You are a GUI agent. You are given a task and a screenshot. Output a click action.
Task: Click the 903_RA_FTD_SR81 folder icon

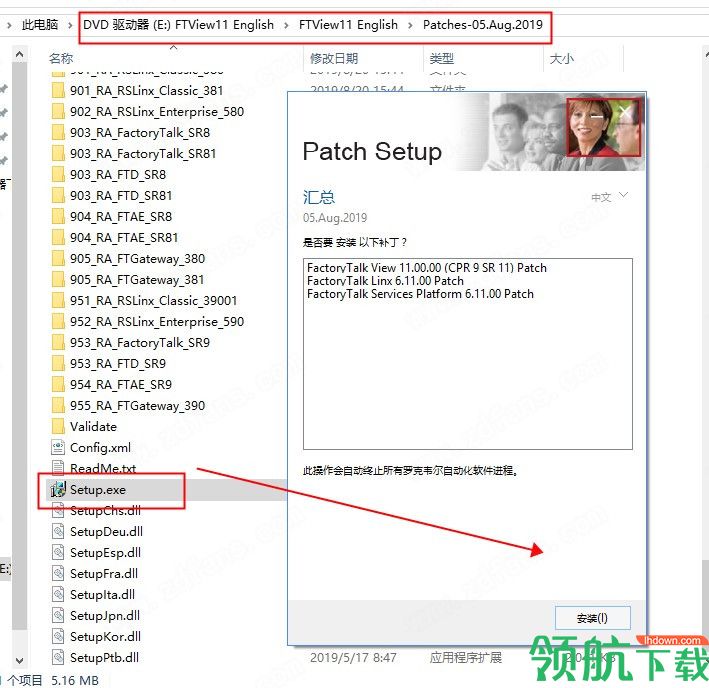58,195
